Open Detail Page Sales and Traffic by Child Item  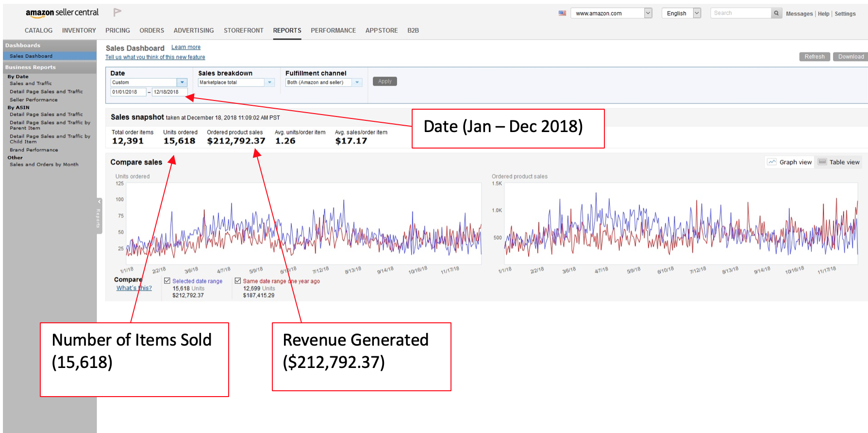coord(50,139)
